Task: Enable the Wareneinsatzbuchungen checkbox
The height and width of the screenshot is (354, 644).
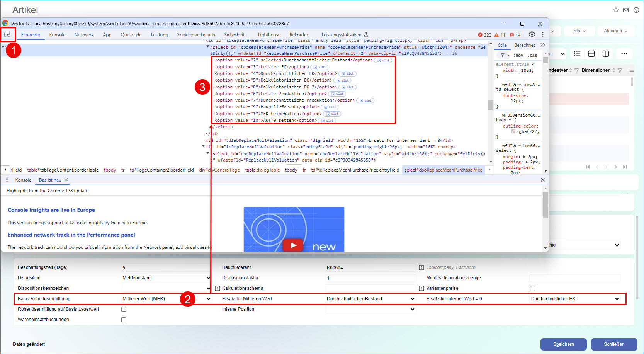Action: pos(124,320)
